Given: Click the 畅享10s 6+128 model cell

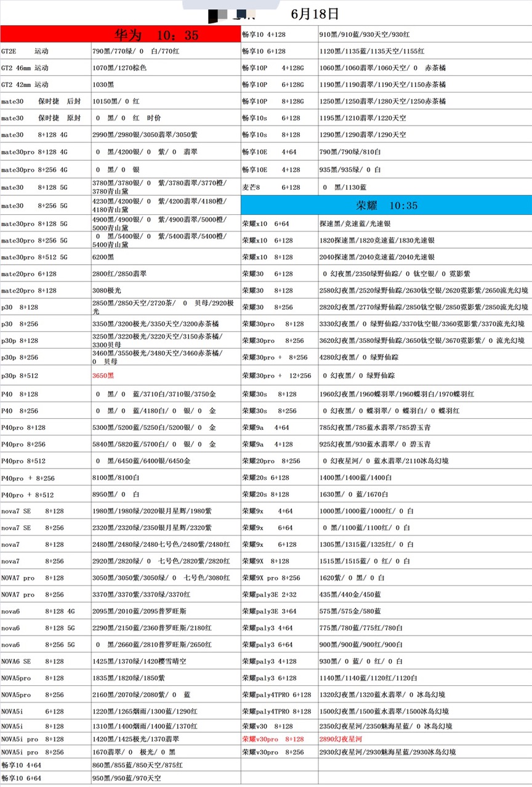Looking at the screenshot, I should (x=280, y=118).
